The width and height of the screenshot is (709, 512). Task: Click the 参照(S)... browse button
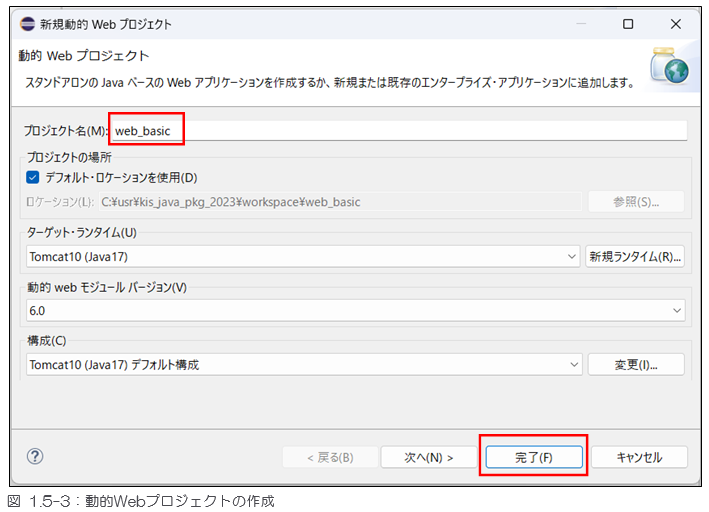(635, 202)
